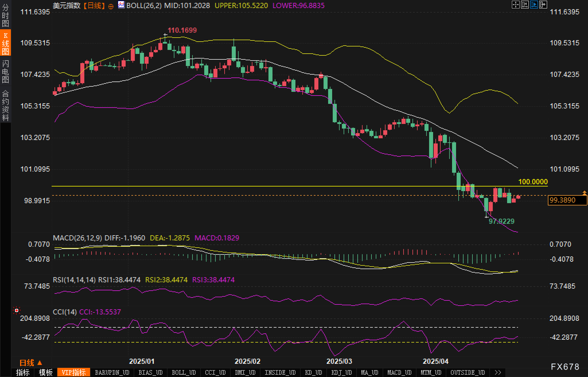Select the VIP指标 tab
Screen dimensions: 588x377
pyautogui.click(x=74, y=372)
